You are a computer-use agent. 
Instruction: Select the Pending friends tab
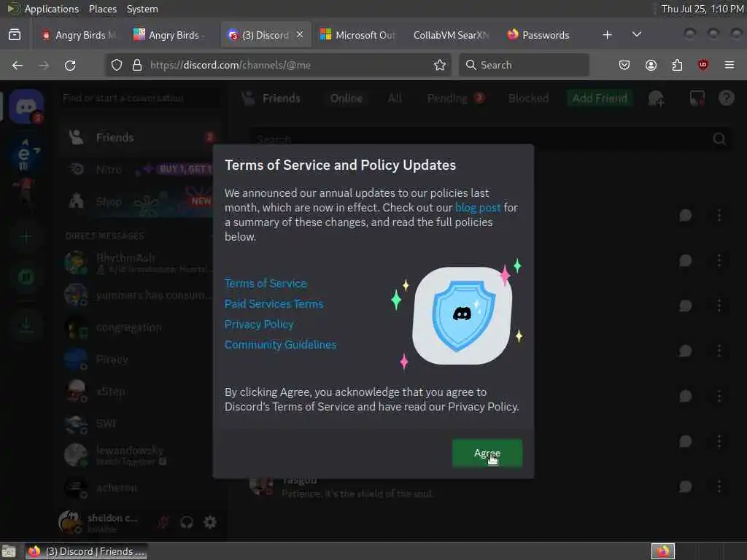pyautogui.click(x=456, y=98)
